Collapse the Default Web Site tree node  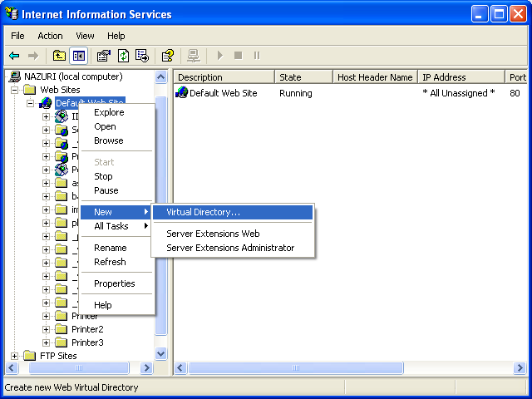(x=30, y=103)
